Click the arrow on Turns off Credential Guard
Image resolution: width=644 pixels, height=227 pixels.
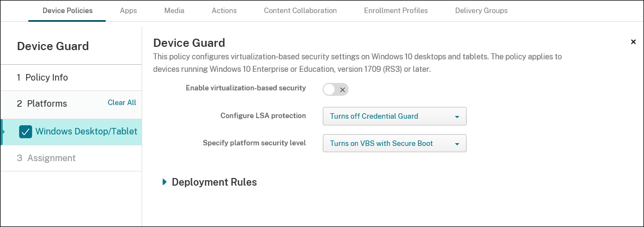coord(457,116)
